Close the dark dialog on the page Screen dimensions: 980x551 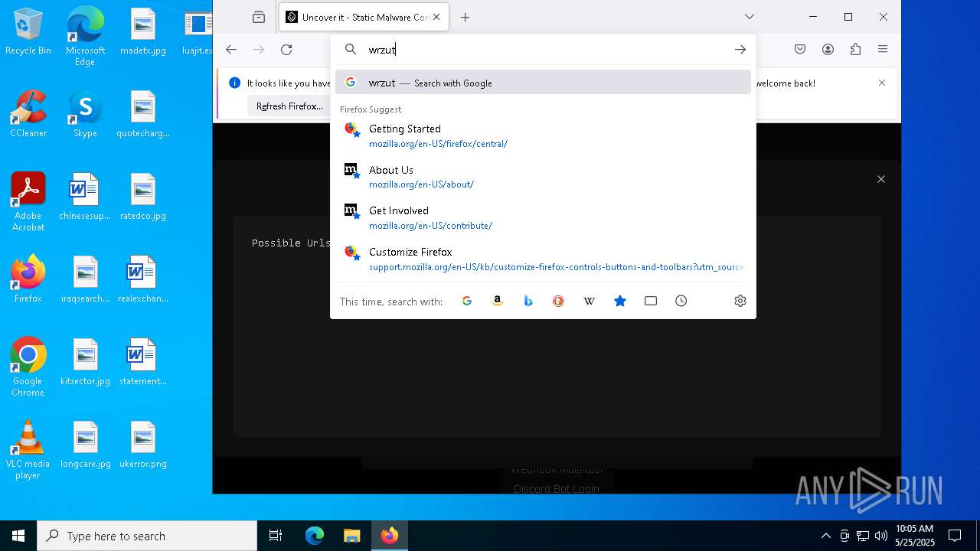coord(881,179)
